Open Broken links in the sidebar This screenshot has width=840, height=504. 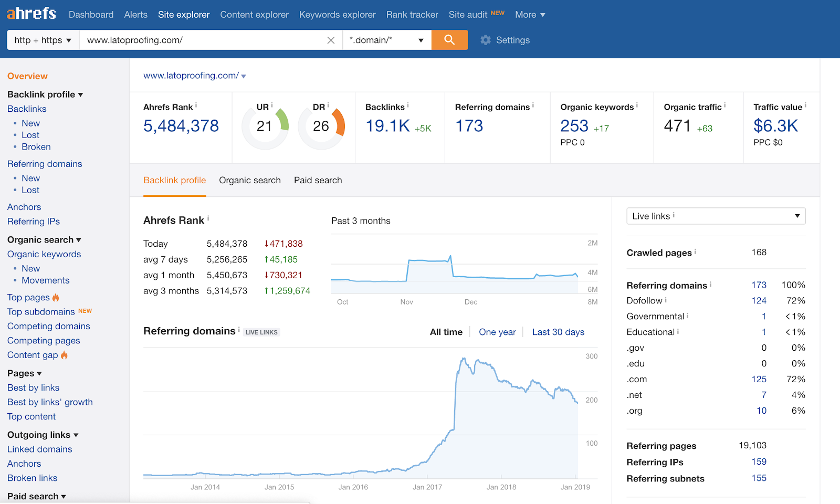point(33,478)
